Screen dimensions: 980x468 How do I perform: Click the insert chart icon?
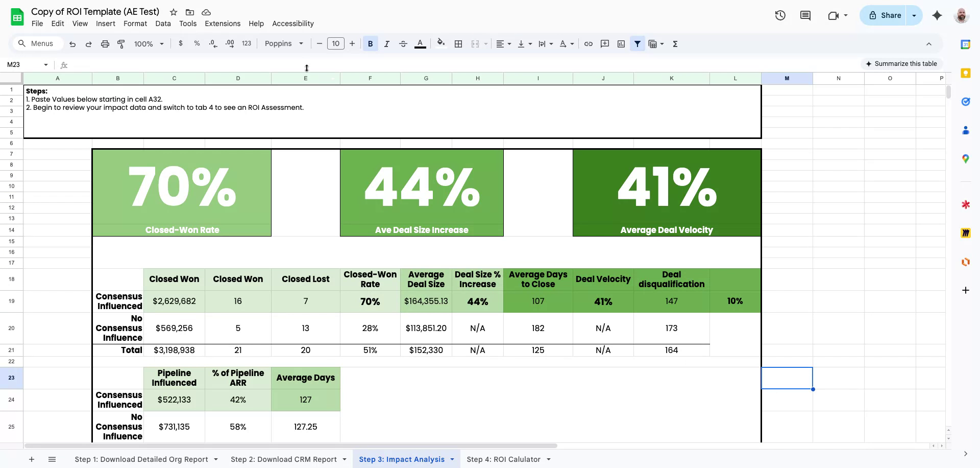point(621,44)
